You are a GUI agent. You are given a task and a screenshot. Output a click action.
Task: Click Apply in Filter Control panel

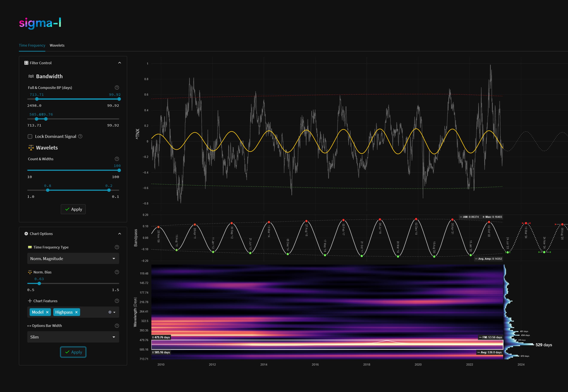click(x=73, y=209)
